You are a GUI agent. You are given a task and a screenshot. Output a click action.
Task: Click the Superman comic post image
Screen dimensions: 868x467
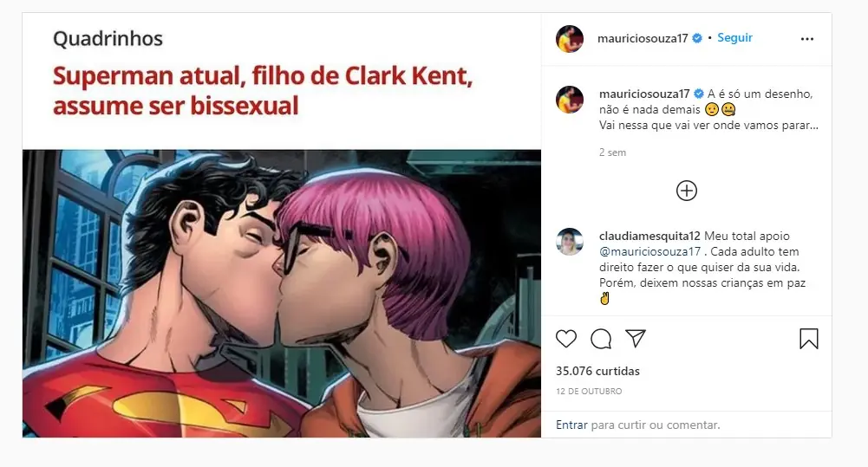pos(282,293)
